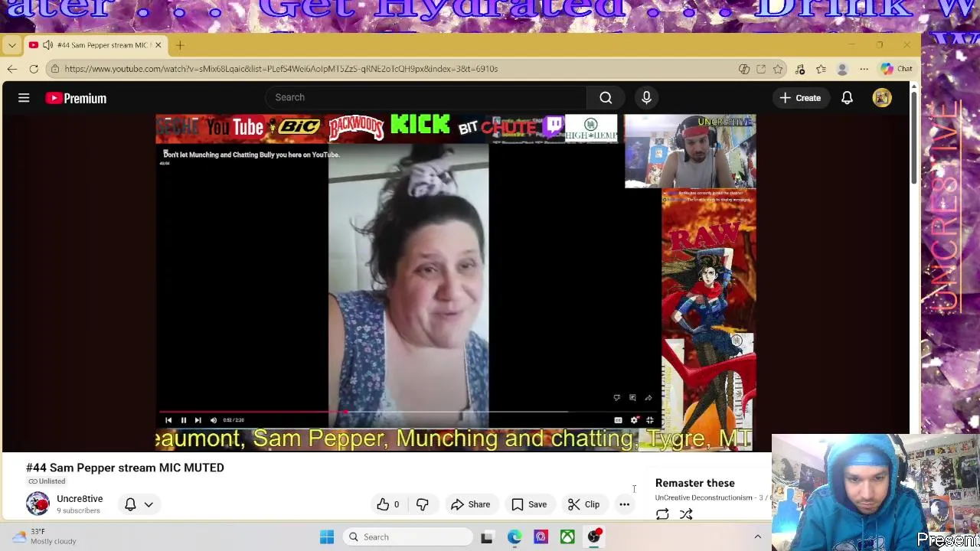Dislike the video with thumbs down
The width and height of the screenshot is (980, 551).
click(x=422, y=504)
